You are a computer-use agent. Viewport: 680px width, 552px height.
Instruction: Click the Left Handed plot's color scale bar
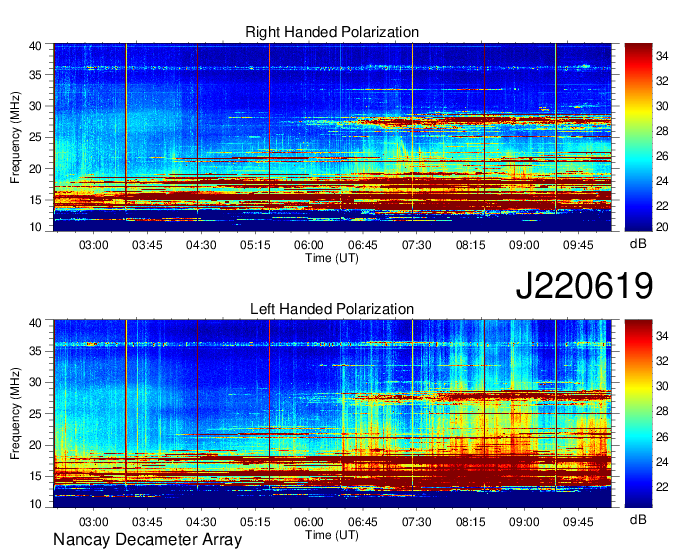pyautogui.click(x=638, y=413)
